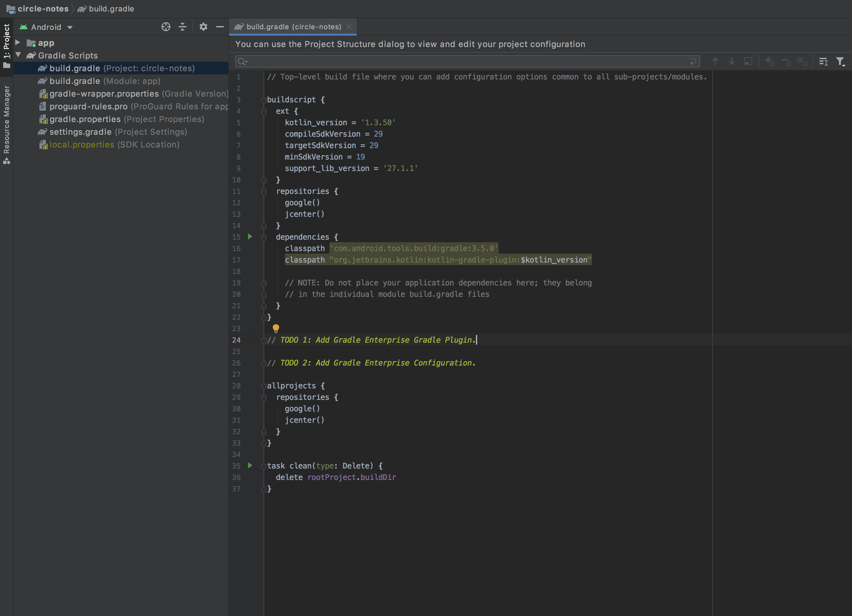This screenshot has width=852, height=616.
Task: Collapse the Gradle Scripts tree node
Action: pyautogui.click(x=19, y=55)
